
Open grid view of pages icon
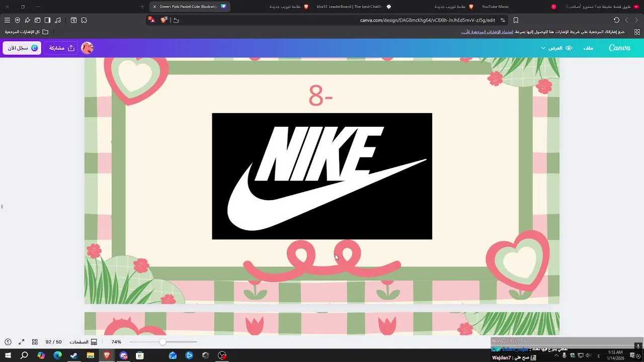(35, 342)
